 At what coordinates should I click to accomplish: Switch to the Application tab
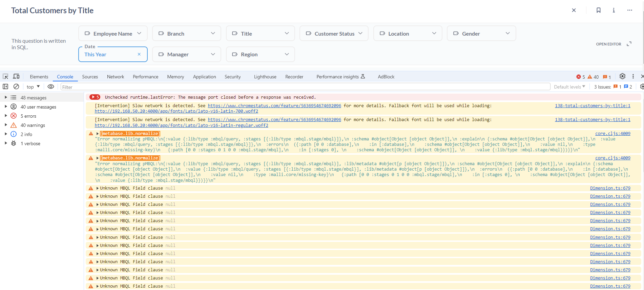tap(204, 77)
